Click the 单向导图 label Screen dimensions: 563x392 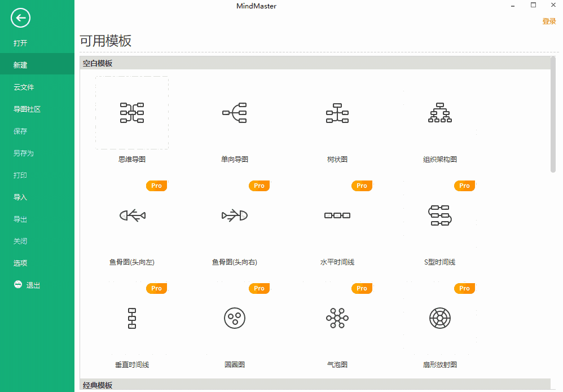tap(235, 160)
